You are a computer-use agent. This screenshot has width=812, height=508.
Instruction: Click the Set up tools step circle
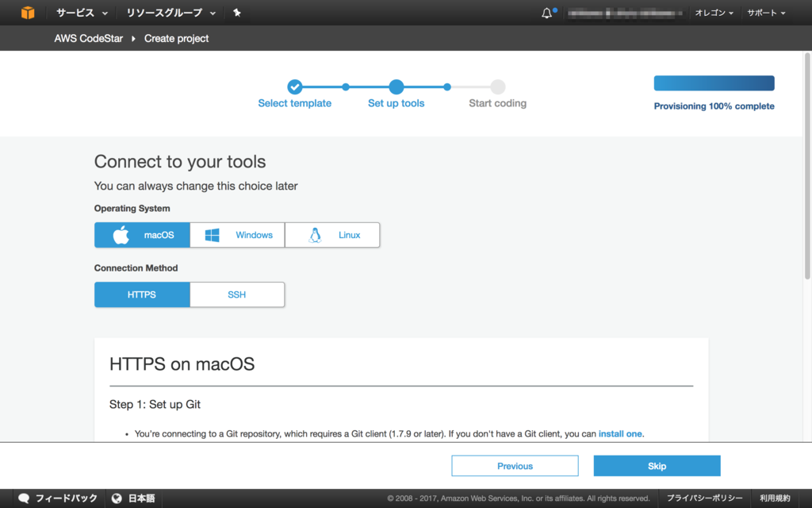(x=396, y=87)
